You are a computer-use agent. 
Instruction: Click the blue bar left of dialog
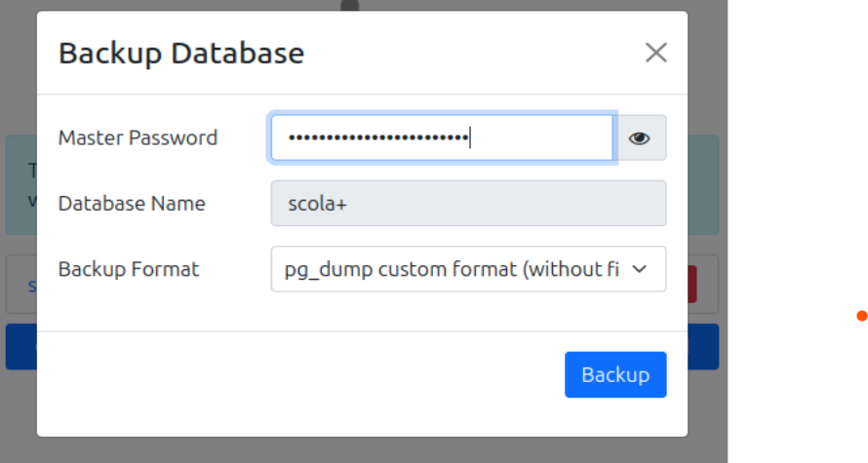pyautogui.click(x=20, y=347)
